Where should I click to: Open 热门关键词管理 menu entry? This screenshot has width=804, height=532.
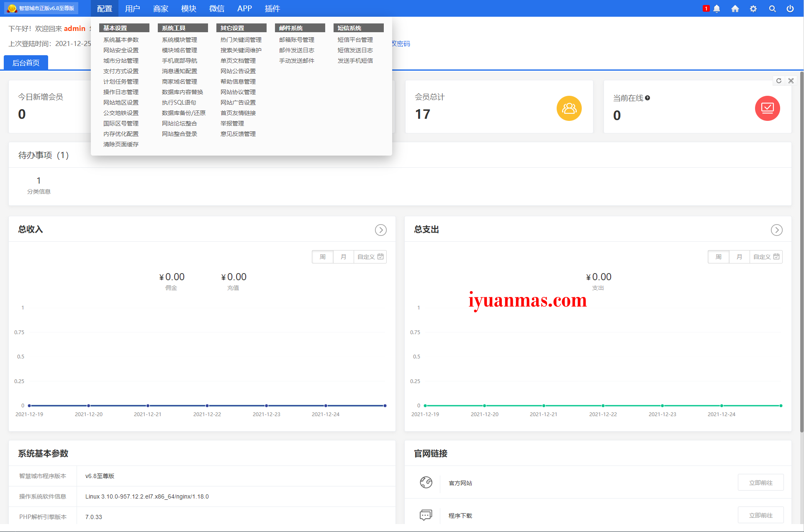(241, 40)
